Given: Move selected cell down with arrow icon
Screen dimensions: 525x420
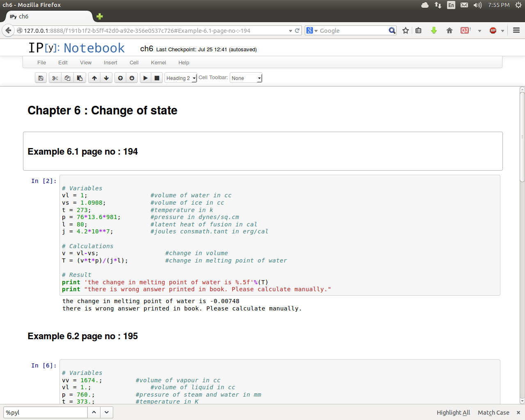Looking at the screenshot, I should [x=106, y=78].
